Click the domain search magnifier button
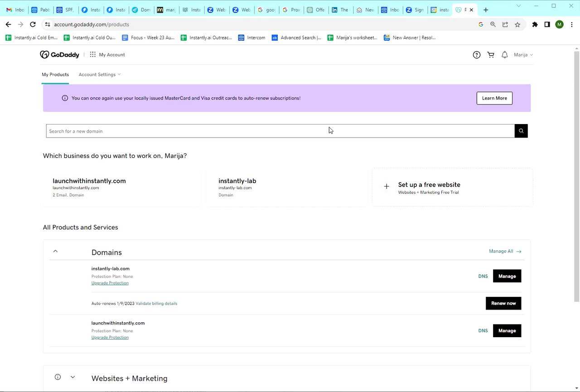Viewport: 580px width, 392px height. pos(521,131)
